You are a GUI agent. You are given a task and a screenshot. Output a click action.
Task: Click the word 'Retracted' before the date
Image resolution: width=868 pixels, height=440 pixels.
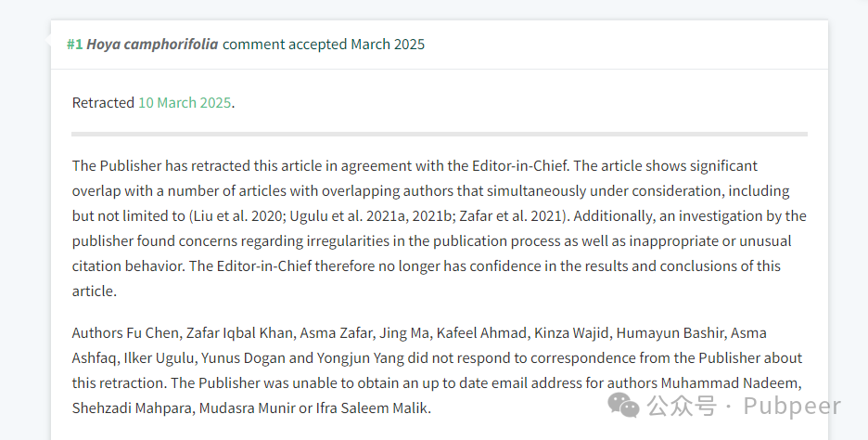(x=103, y=102)
